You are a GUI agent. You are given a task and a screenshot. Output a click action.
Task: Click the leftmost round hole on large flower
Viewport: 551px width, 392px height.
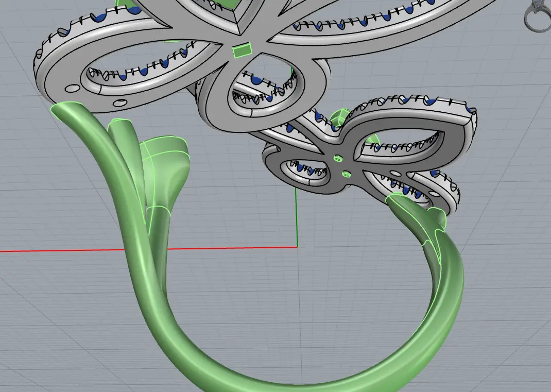click(72, 88)
